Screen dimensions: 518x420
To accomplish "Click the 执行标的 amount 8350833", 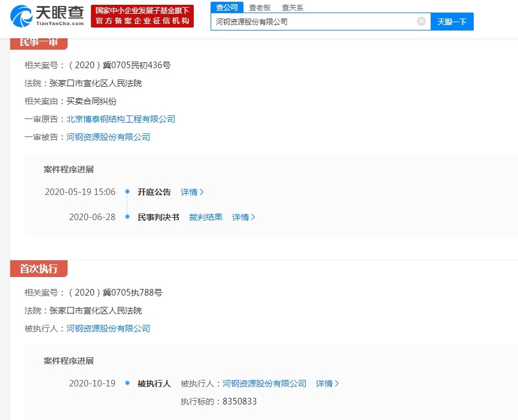I will click(239, 401).
